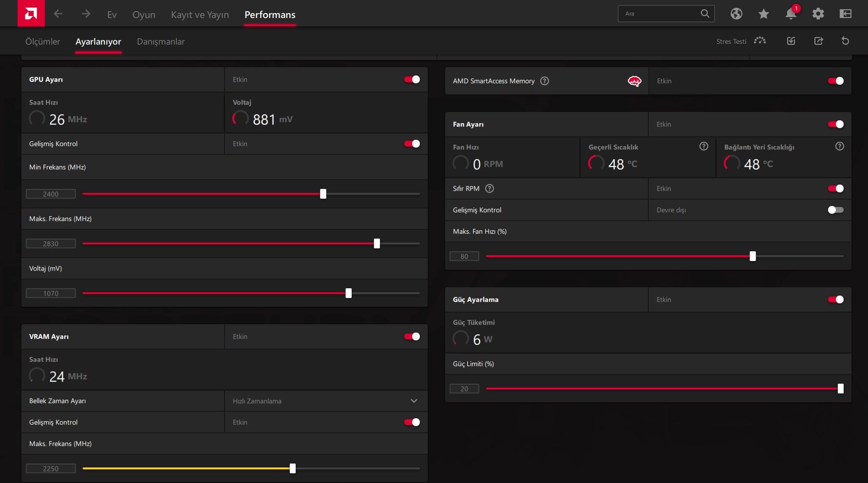Expand the Bellek Zaman Ayarı dropdown
This screenshot has width=868, height=483.
point(326,401)
